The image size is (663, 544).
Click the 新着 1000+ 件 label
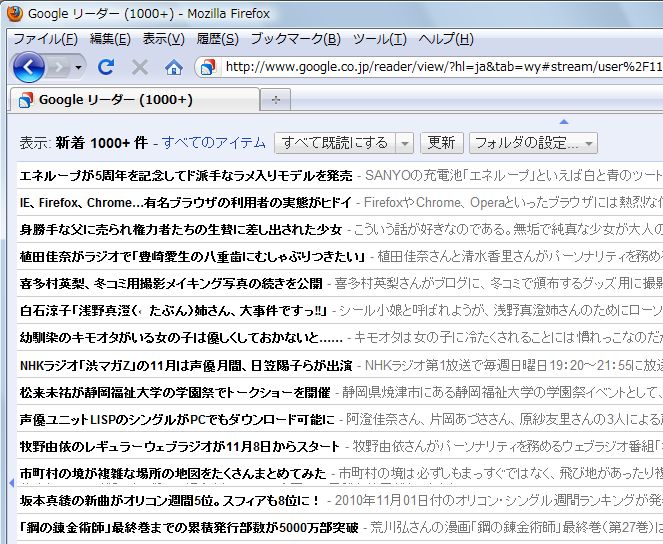pyautogui.click(x=101, y=143)
